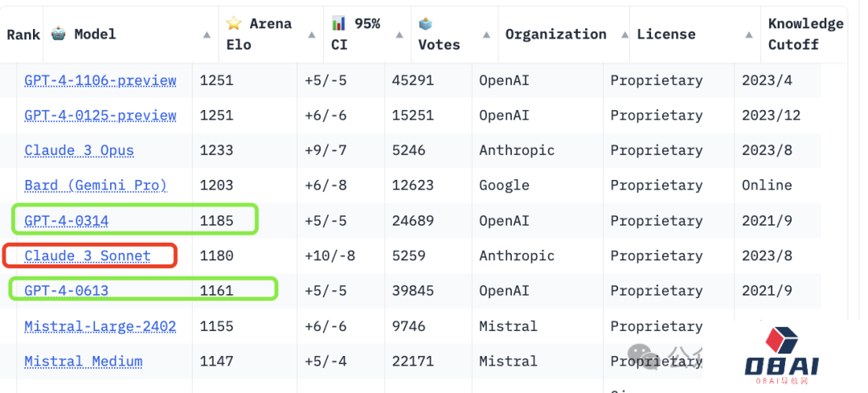This screenshot has width=868, height=393.
Task: Open the Bard (Gemini Pro) link
Action: [x=96, y=186]
